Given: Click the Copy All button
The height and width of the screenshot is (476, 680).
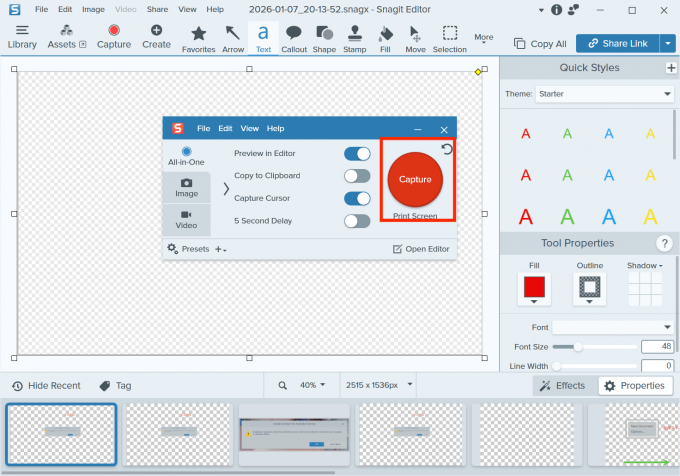Looking at the screenshot, I should pos(540,44).
